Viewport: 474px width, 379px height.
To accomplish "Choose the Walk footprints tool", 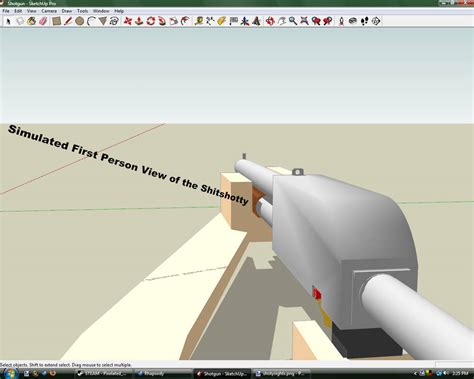I will (x=364, y=21).
